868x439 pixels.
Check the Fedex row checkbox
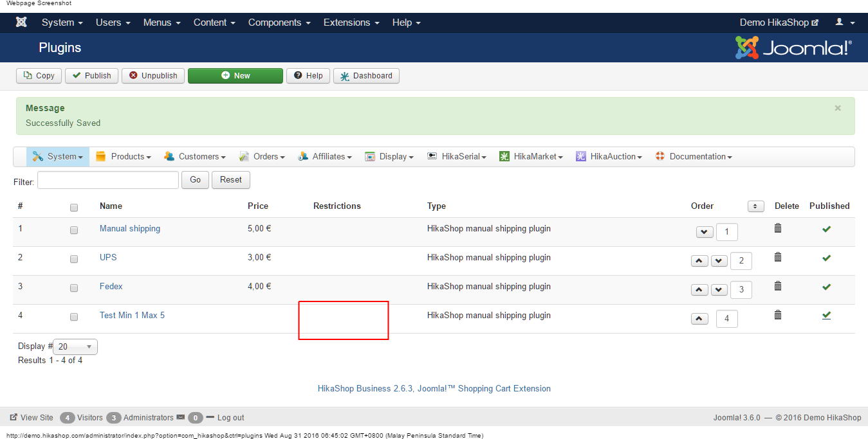(x=74, y=288)
